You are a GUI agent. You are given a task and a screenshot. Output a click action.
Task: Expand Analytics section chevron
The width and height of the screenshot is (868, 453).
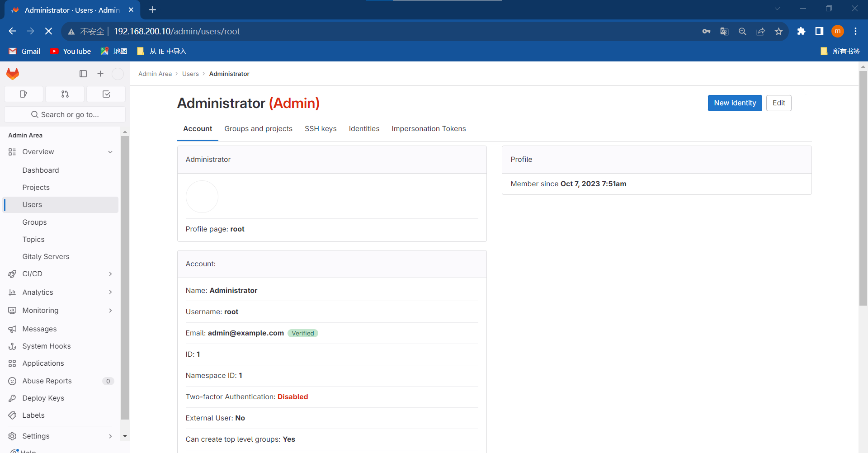click(x=110, y=292)
